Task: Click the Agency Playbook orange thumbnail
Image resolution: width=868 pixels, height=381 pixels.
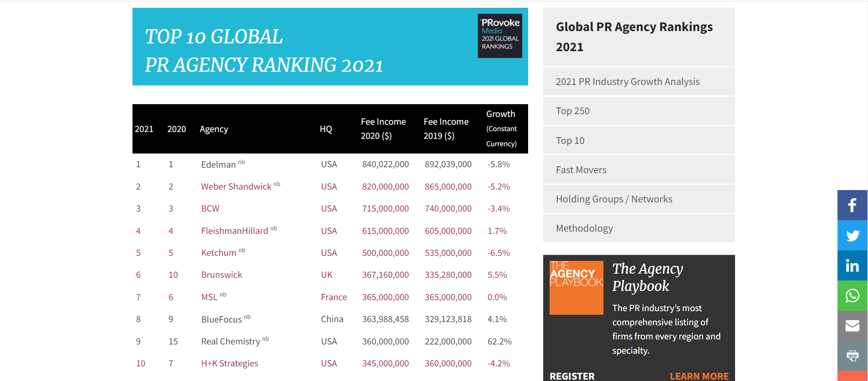Action: coord(576,288)
